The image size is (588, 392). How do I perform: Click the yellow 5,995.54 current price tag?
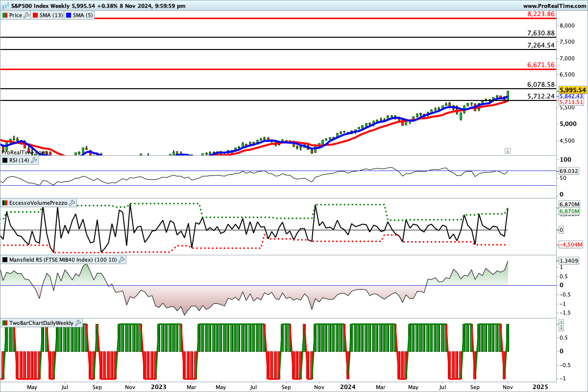pos(573,90)
